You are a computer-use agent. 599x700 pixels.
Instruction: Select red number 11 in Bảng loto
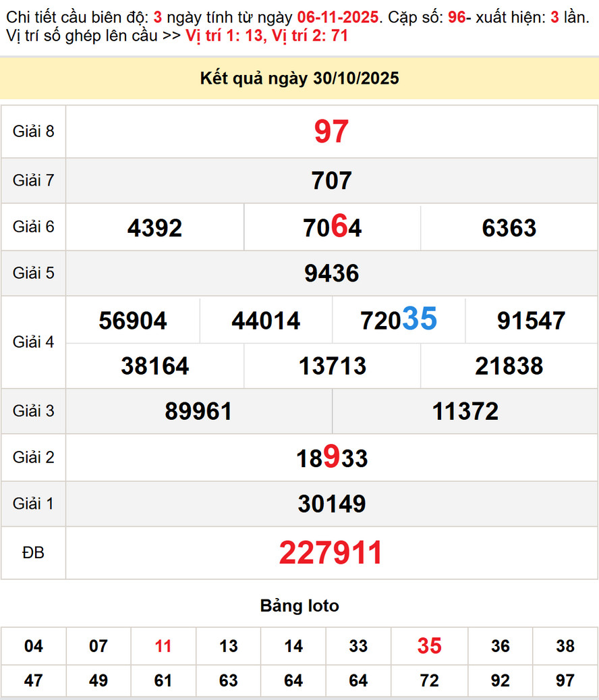(163, 647)
